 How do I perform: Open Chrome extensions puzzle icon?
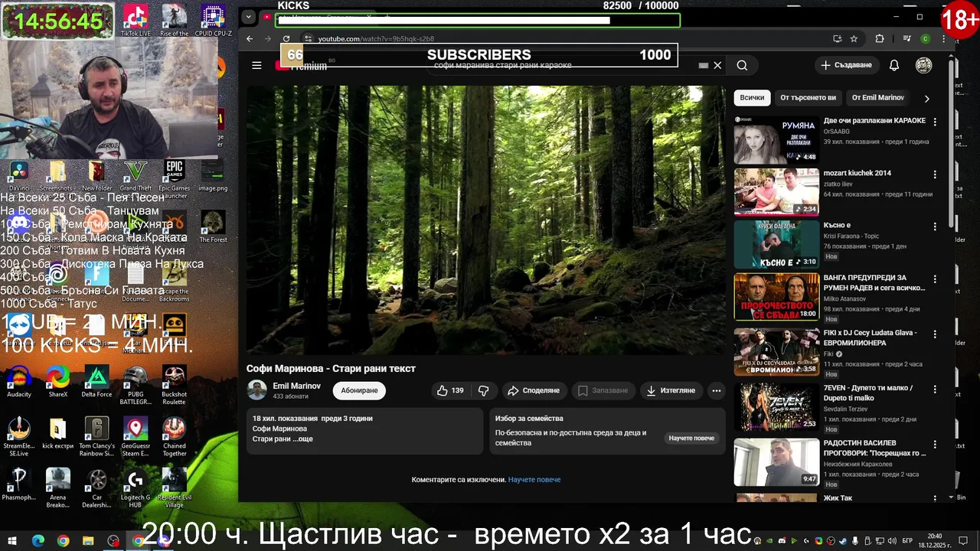[x=880, y=38]
